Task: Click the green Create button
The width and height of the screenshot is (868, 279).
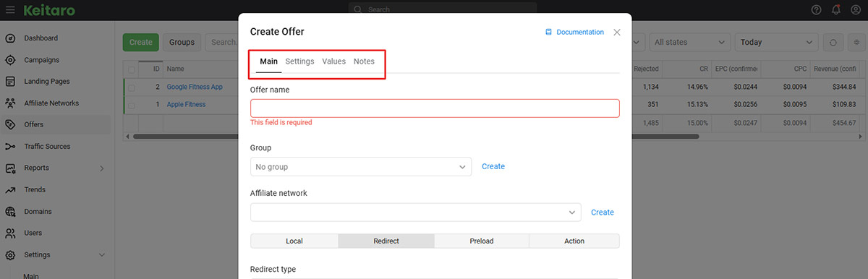Action: 141,42
